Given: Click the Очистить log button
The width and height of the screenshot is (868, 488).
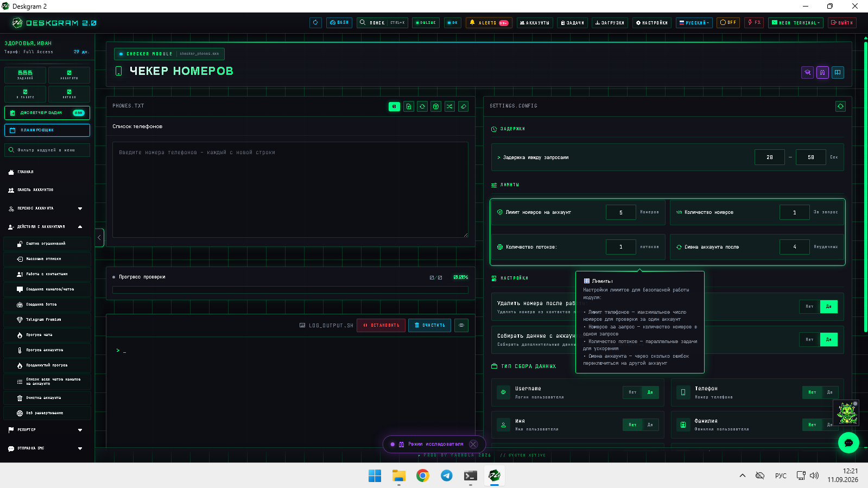Looking at the screenshot, I should tap(429, 325).
